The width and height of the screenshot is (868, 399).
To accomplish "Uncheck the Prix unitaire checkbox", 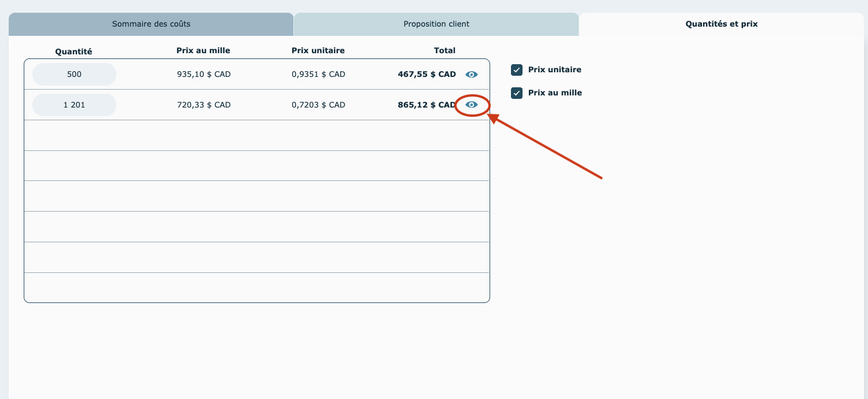I will 517,70.
